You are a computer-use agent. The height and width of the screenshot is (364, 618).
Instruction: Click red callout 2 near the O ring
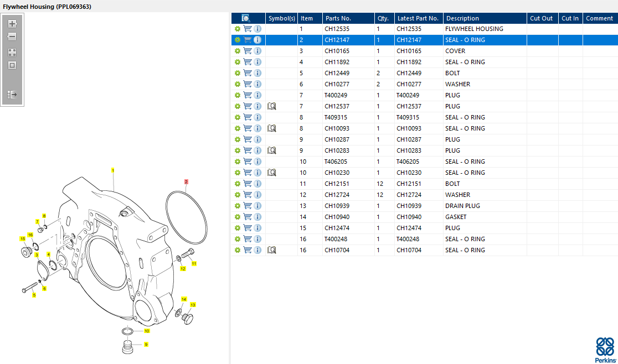pos(186,182)
